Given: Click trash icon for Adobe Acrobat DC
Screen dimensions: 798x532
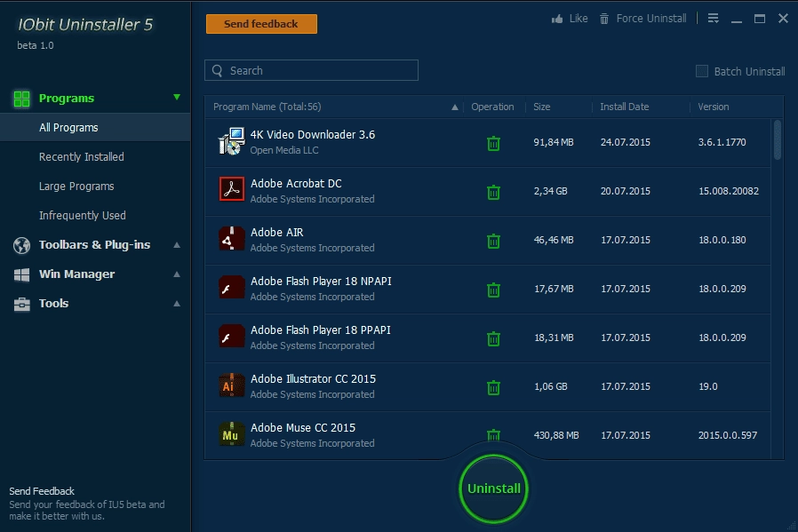Looking at the screenshot, I should 493,192.
